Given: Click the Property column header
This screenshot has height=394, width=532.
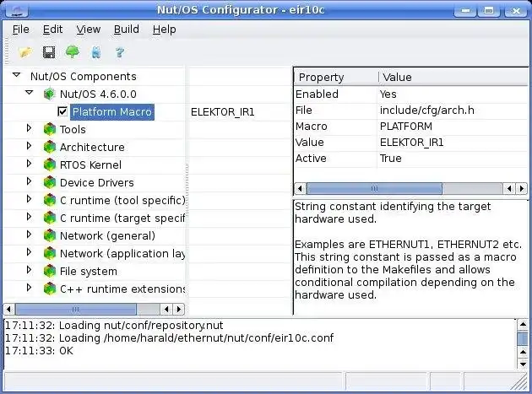Looking at the screenshot, I should tap(336, 78).
